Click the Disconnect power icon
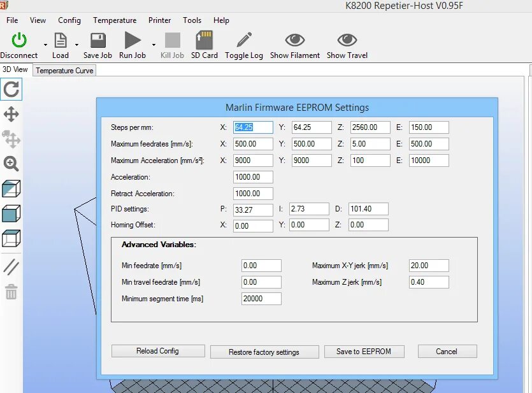The image size is (532, 393). tap(19, 40)
